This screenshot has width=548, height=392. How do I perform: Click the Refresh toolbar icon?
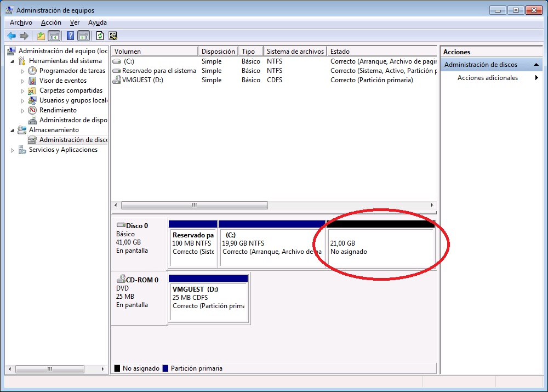point(100,36)
